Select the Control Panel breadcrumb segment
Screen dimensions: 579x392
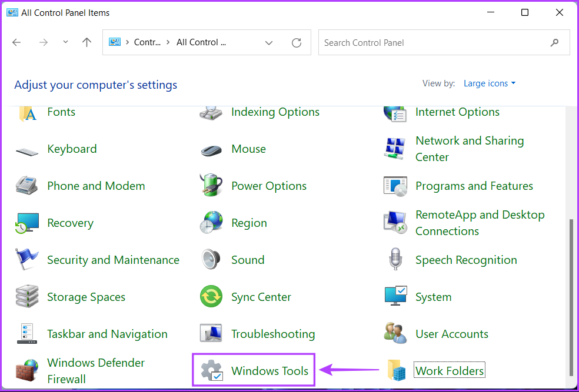click(147, 42)
